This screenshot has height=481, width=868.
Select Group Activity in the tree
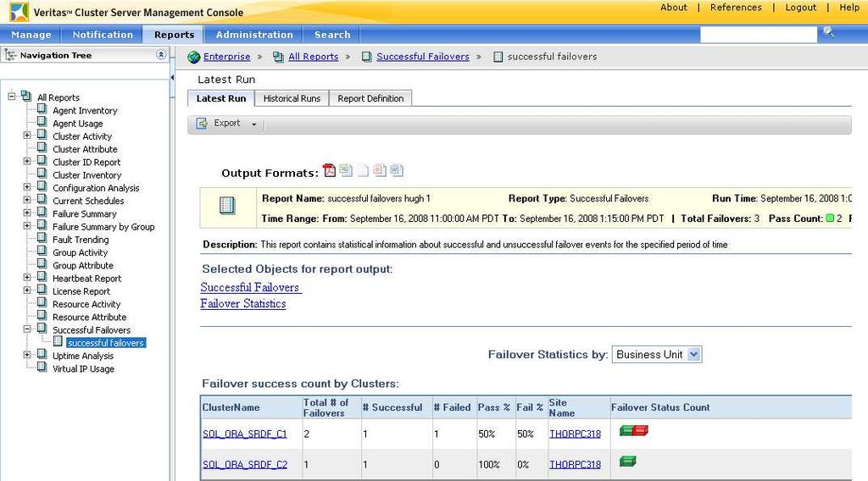pos(80,252)
